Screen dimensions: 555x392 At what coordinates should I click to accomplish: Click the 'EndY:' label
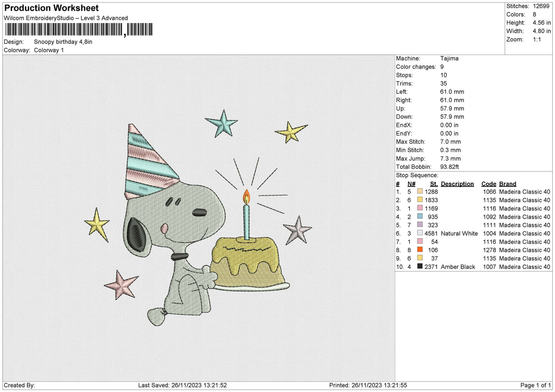(x=404, y=133)
